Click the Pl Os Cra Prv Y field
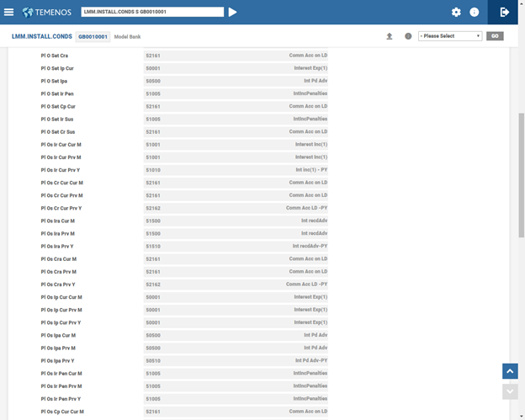The image size is (525, 420). point(236,284)
